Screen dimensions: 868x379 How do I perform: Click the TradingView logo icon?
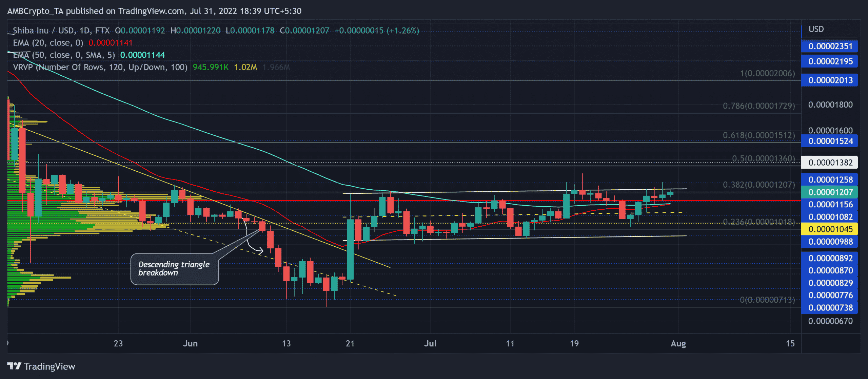click(14, 366)
